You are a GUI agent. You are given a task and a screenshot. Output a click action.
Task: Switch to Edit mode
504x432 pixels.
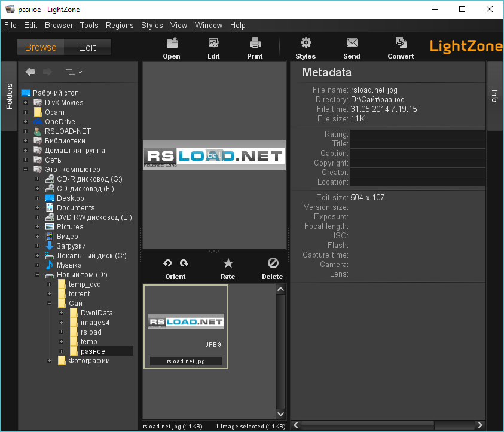(x=87, y=47)
